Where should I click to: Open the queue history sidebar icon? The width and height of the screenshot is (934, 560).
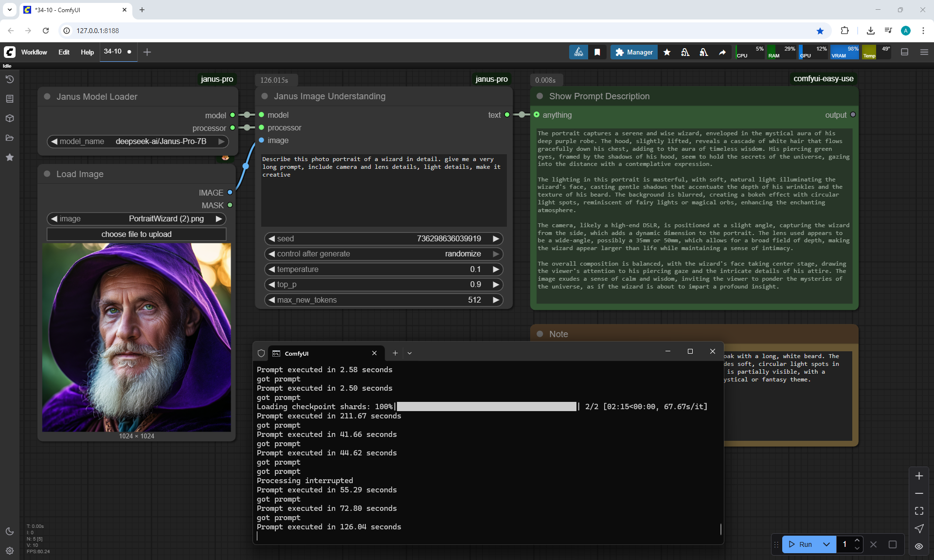(x=9, y=79)
